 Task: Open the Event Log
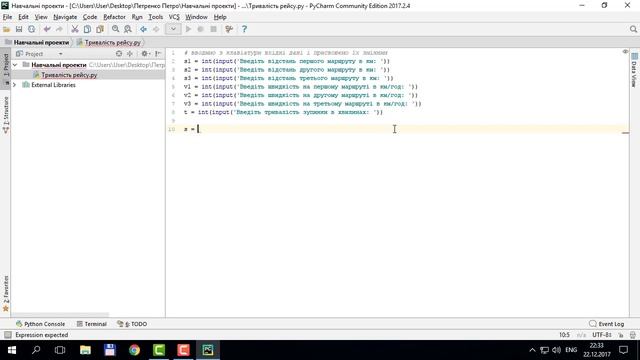[607, 324]
